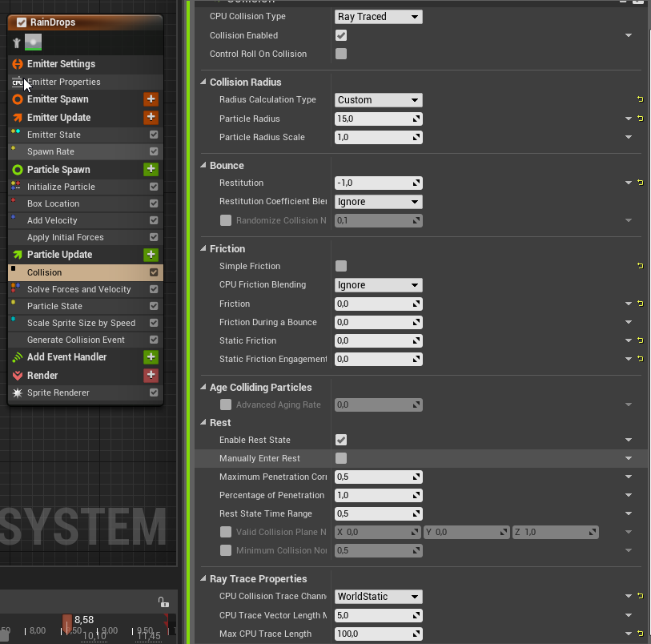Click the emitter isolate pin icon

[x=17, y=42]
